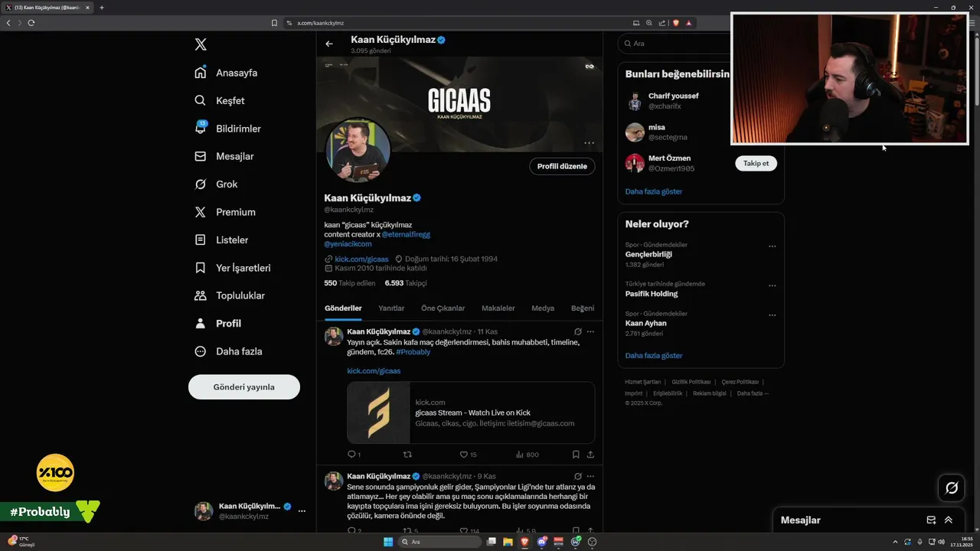Open #Probably hashtag in post
Image resolution: width=980 pixels, height=551 pixels.
coord(413,352)
